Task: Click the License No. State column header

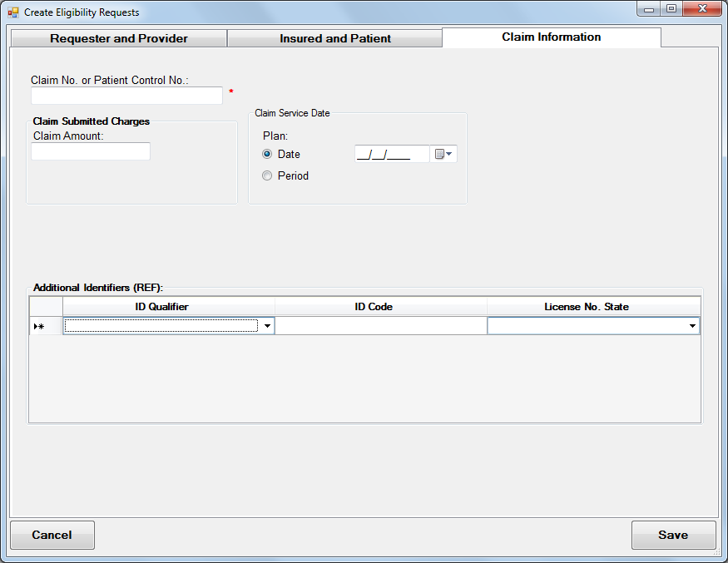Action: [593, 306]
